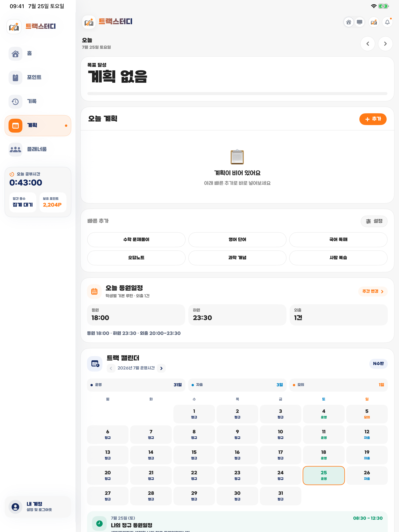Go to the previous day with left arrow
This screenshot has width=399, height=532.
367,44
